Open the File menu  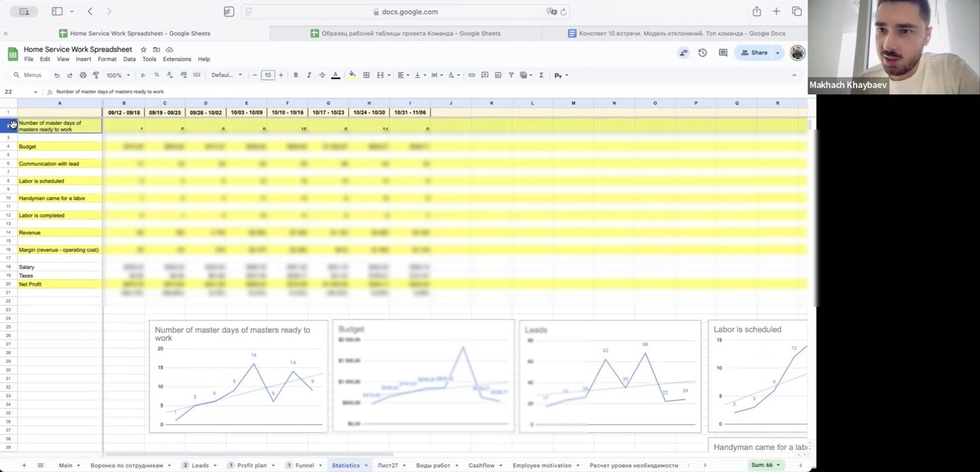(x=29, y=59)
